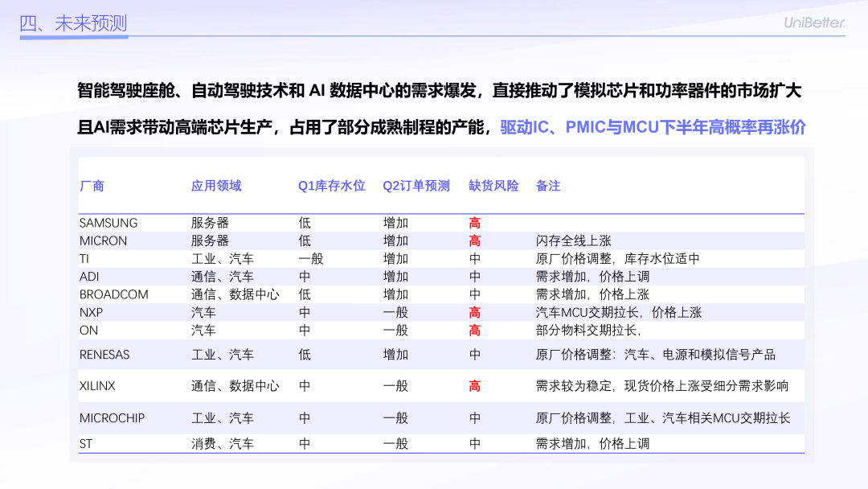Click 通信、数据中心 in the XILINX row
This screenshot has height=489, width=868.
(235, 386)
